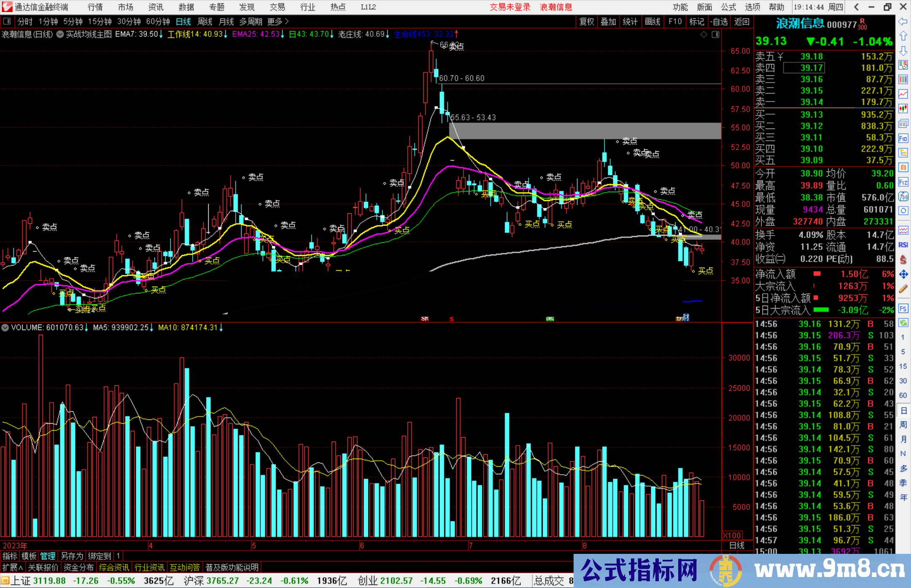Click the f(x) formula icon in sidebar

coord(903,196)
